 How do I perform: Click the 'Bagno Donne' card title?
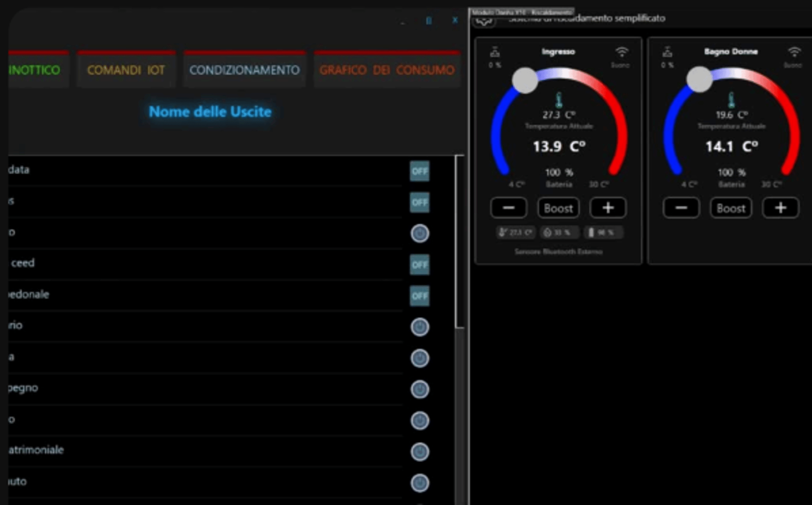tap(731, 52)
